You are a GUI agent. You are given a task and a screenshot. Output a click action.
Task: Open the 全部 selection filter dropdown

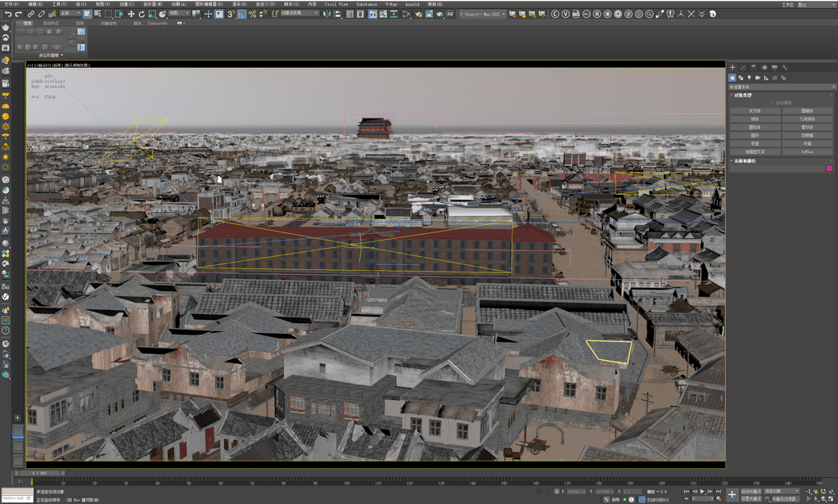(70, 13)
